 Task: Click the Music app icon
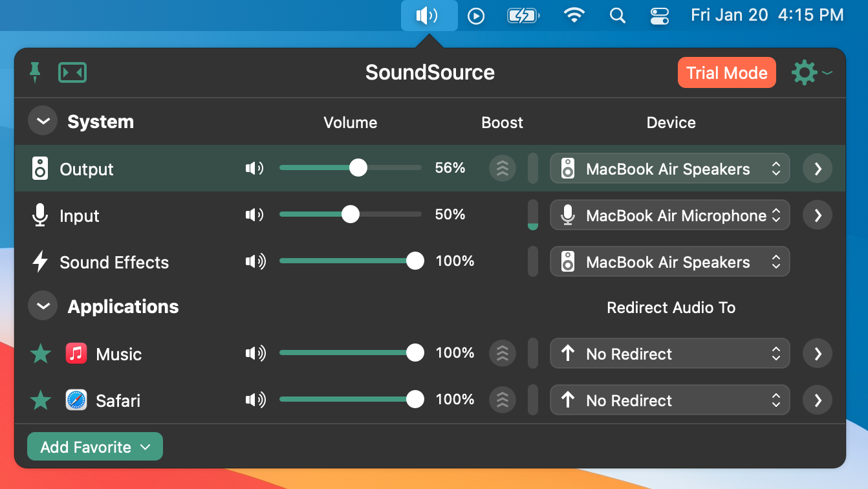tap(76, 353)
